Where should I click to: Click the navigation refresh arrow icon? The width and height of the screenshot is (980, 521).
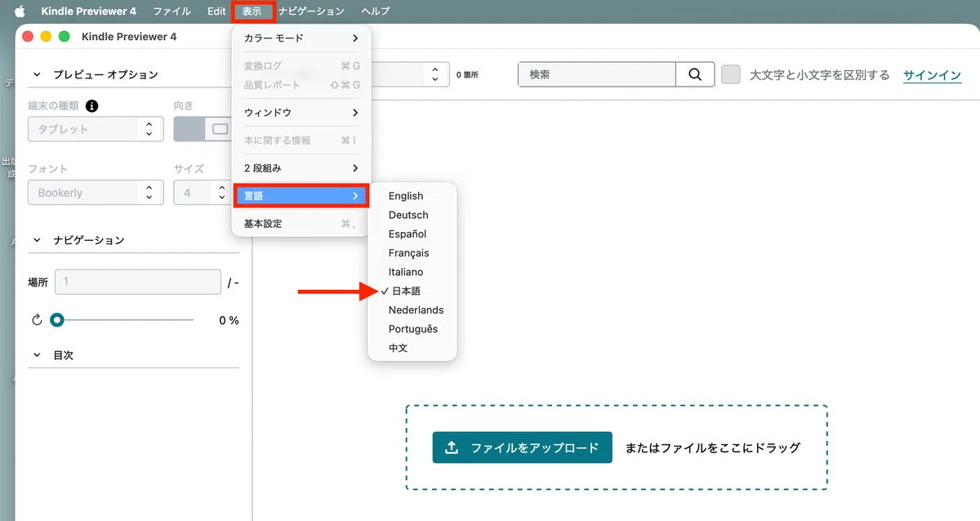tap(37, 320)
